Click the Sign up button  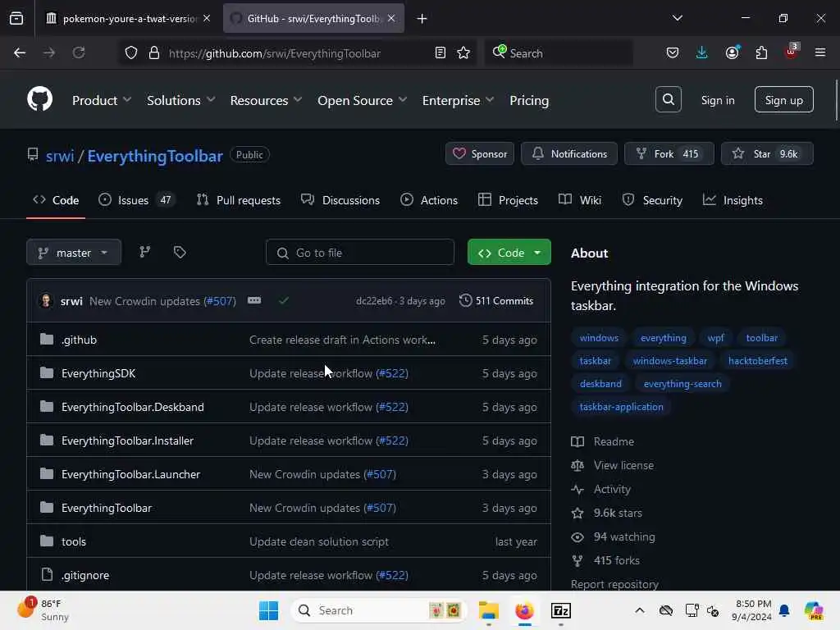(x=783, y=99)
